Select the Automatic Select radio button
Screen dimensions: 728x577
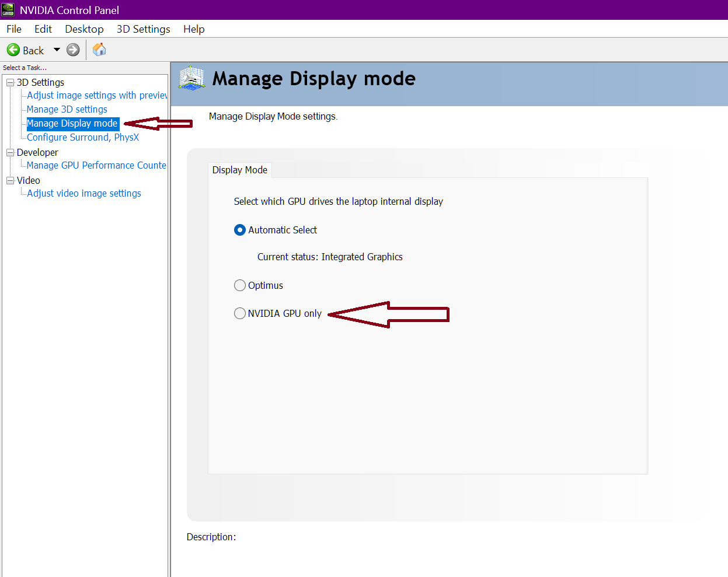[x=240, y=230]
